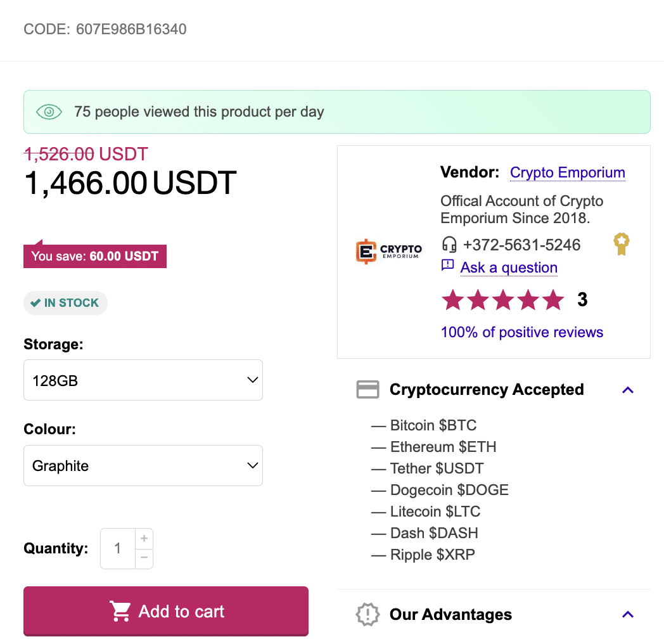Click the gold award badge icon
Viewport: 664px width, 644px height.
[621, 244]
